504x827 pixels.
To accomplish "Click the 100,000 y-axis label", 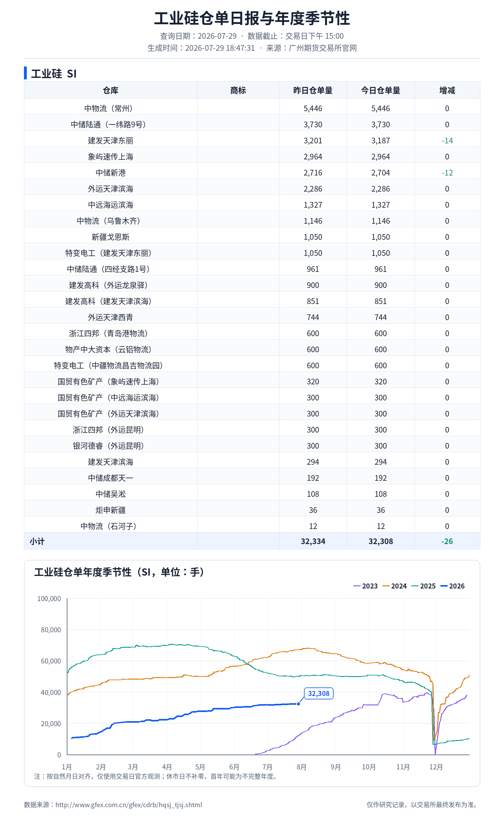I will pos(49,599).
